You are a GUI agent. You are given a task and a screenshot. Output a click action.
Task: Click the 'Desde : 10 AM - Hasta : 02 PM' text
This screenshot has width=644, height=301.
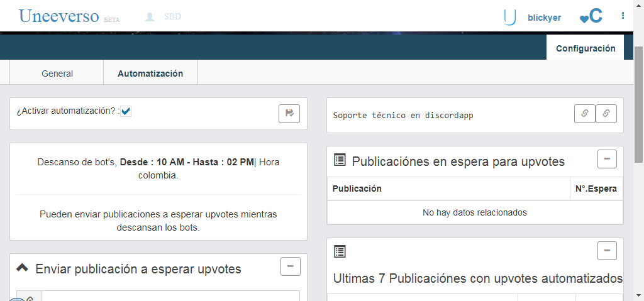187,162
